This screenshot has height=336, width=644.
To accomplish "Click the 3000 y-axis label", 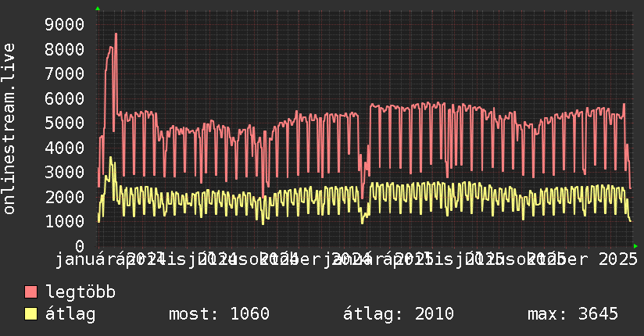I will [65, 172].
